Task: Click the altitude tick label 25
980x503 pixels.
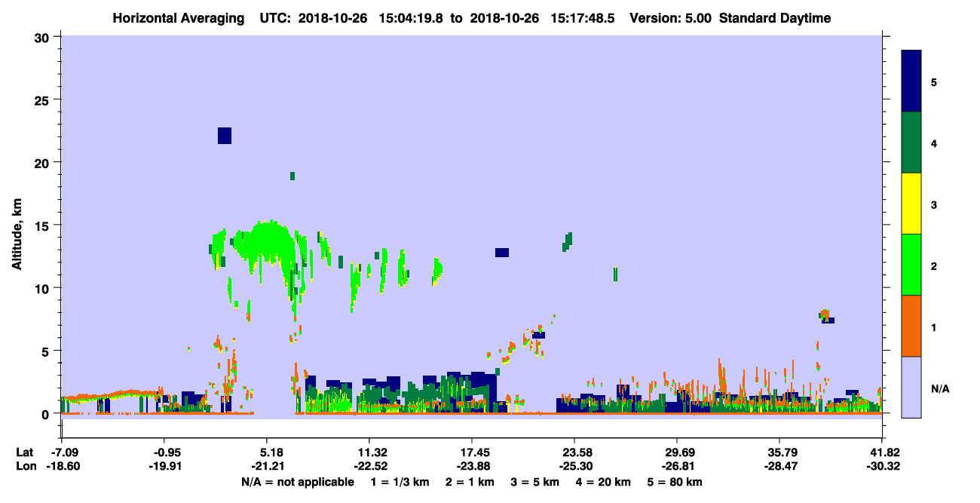Action: click(x=44, y=100)
